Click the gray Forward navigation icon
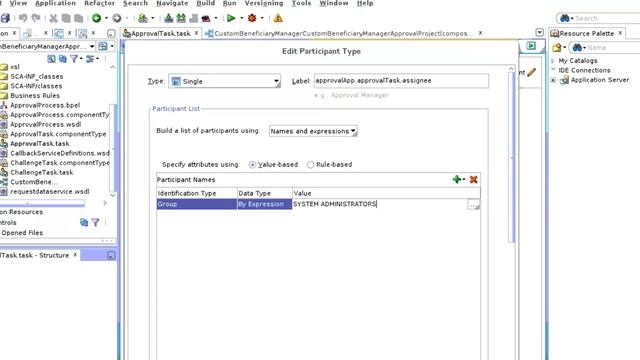640x360 pixels. [117, 18]
